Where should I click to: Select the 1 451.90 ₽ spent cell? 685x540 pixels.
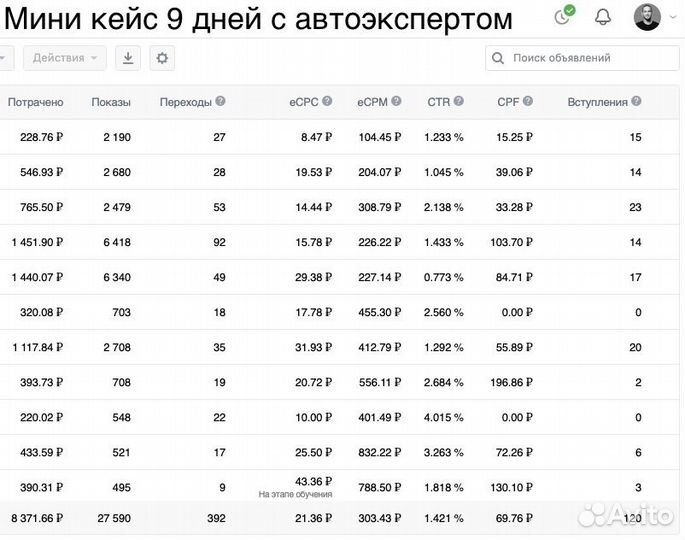point(38,242)
